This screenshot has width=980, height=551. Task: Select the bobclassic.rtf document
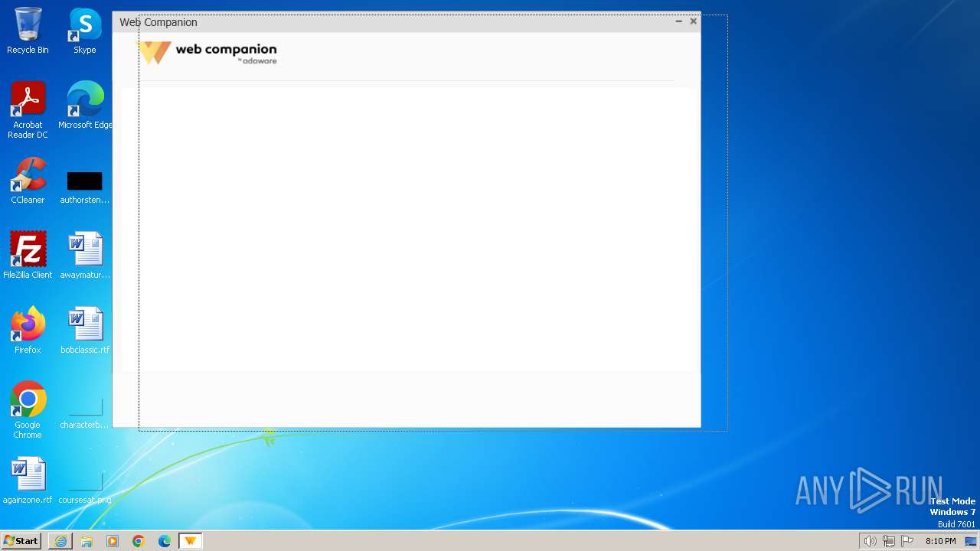tap(84, 331)
